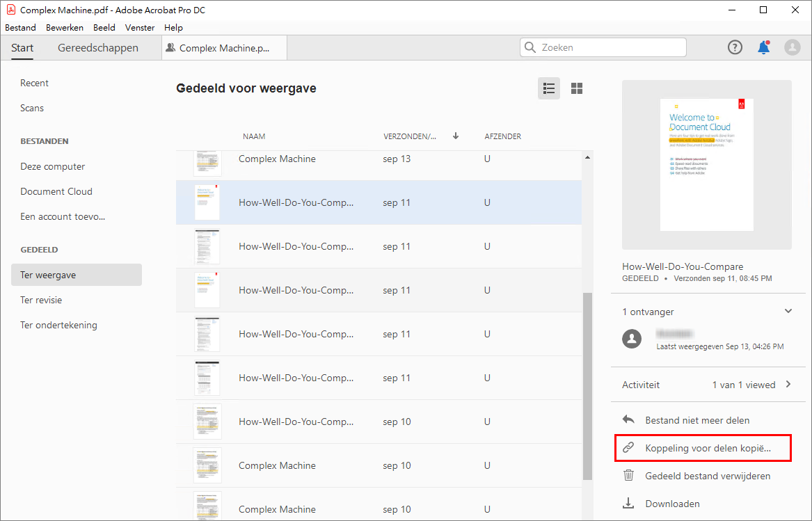
Task: Open the Help menu
Action: click(173, 27)
